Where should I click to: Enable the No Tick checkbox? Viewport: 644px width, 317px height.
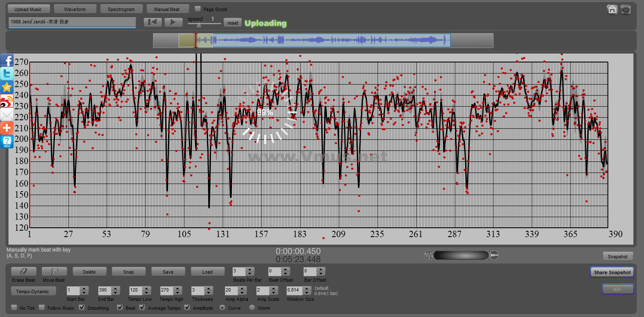[14, 308]
